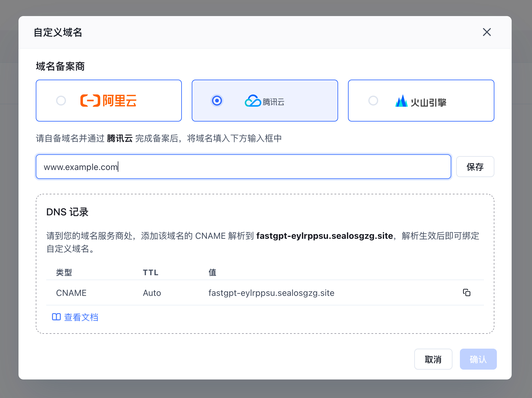532x398 pixels.
Task: Confirm with the 确认 button
Action: [x=478, y=359]
